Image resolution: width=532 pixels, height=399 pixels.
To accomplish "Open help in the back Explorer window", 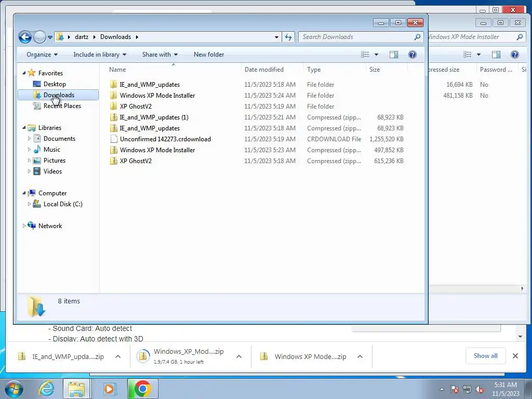I will click(515, 55).
